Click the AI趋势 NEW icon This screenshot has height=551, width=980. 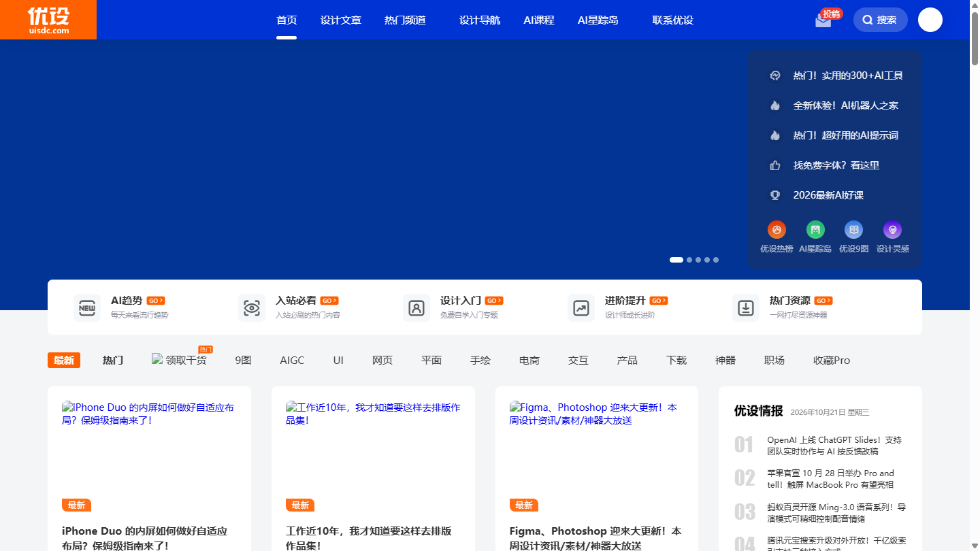coord(87,308)
